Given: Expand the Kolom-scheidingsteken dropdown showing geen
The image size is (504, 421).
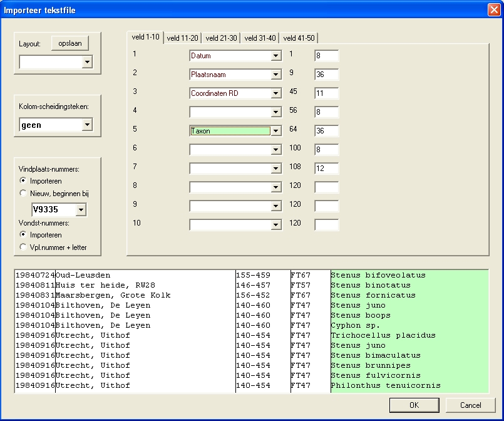Looking at the screenshot, I should pos(87,125).
